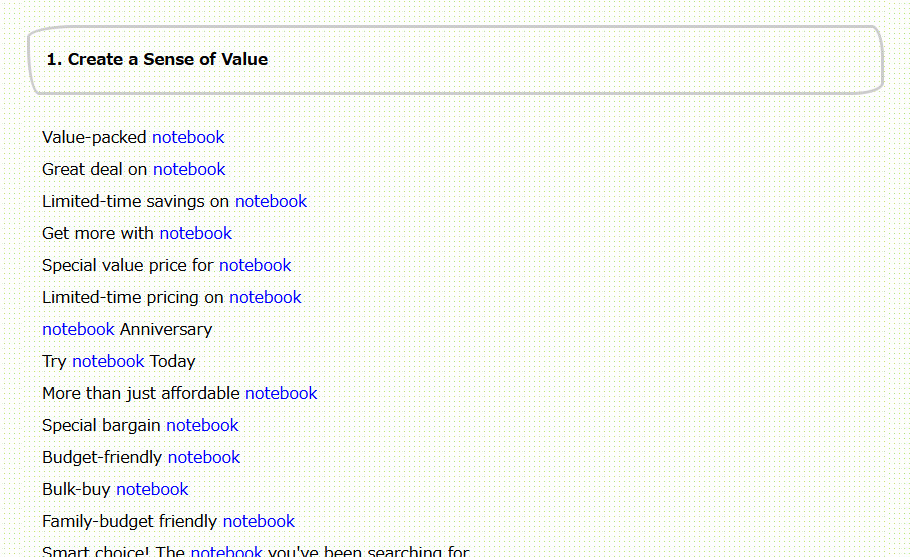Open notebook link after "Special bargain"
This screenshot has height=557, width=910.
(x=203, y=425)
